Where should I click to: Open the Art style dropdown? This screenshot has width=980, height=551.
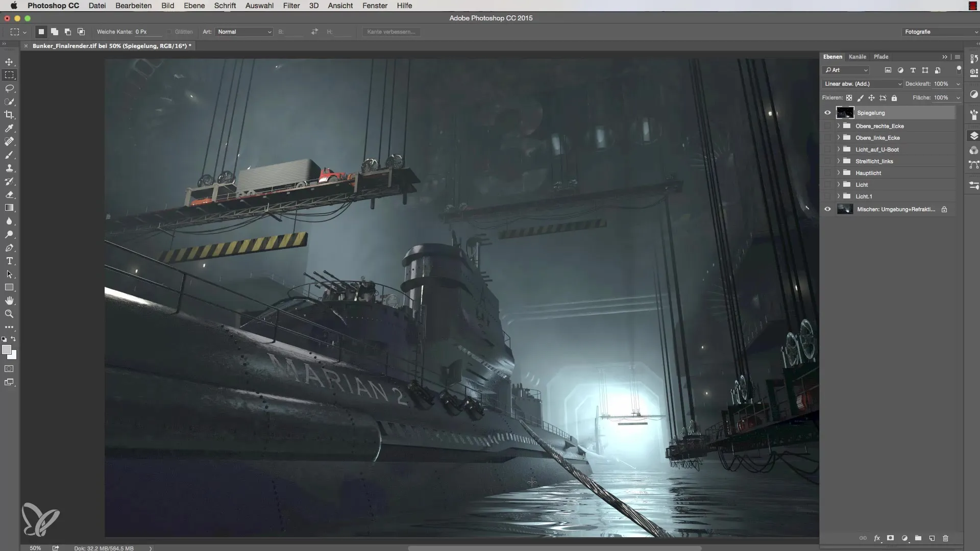pos(244,32)
